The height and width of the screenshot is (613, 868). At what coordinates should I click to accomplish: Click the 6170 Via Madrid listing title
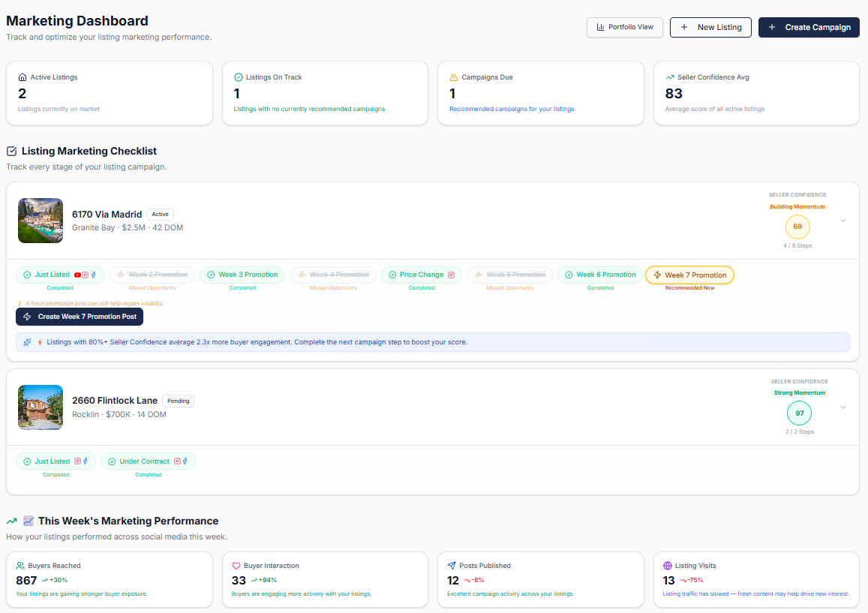(107, 215)
